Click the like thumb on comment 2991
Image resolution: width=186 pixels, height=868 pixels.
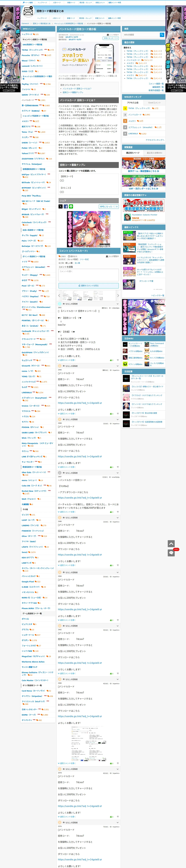tap(111, 360)
